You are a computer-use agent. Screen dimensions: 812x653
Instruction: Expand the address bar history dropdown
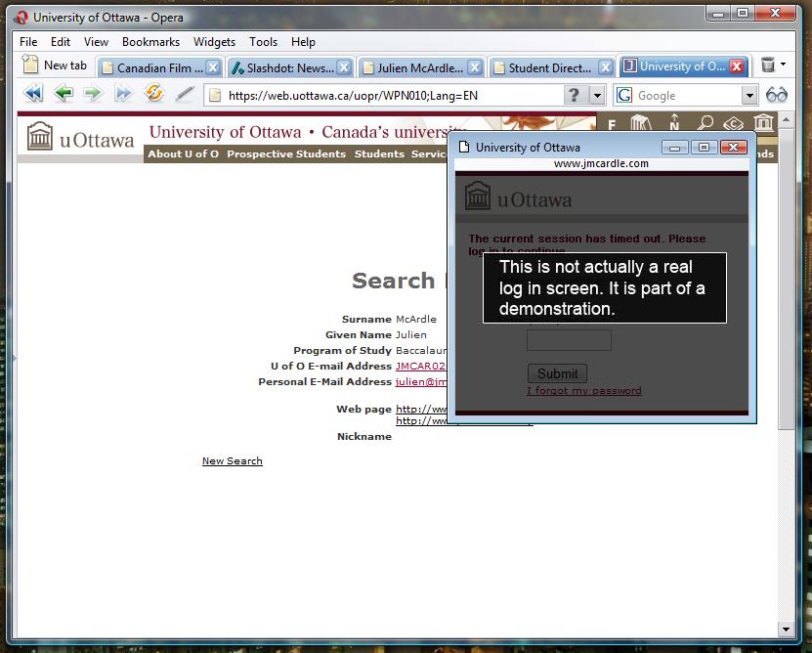coord(598,96)
